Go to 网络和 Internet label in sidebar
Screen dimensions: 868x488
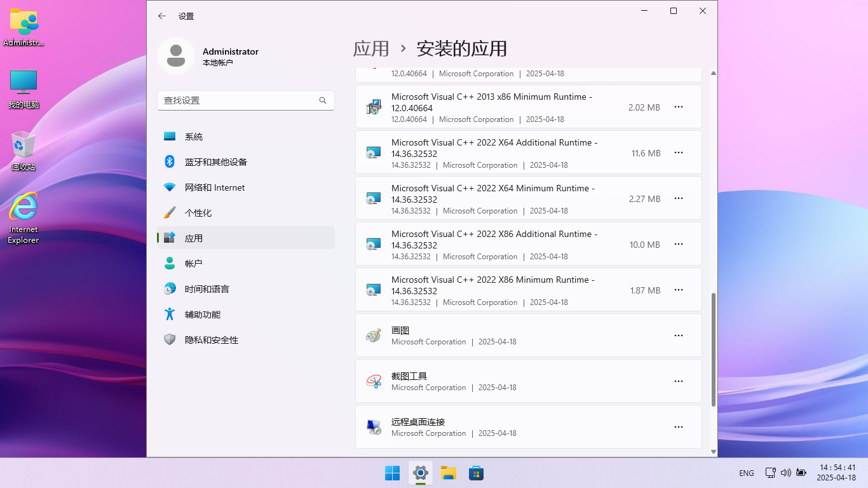215,187
